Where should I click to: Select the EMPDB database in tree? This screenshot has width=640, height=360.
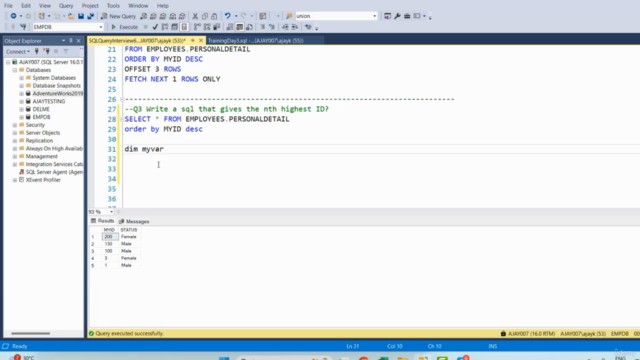pos(41,117)
